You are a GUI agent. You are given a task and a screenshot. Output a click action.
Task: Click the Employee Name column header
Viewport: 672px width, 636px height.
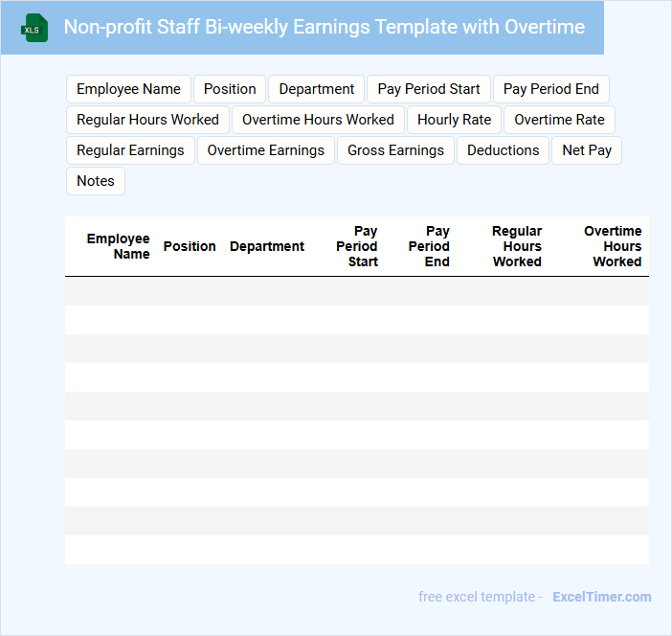[119, 246]
